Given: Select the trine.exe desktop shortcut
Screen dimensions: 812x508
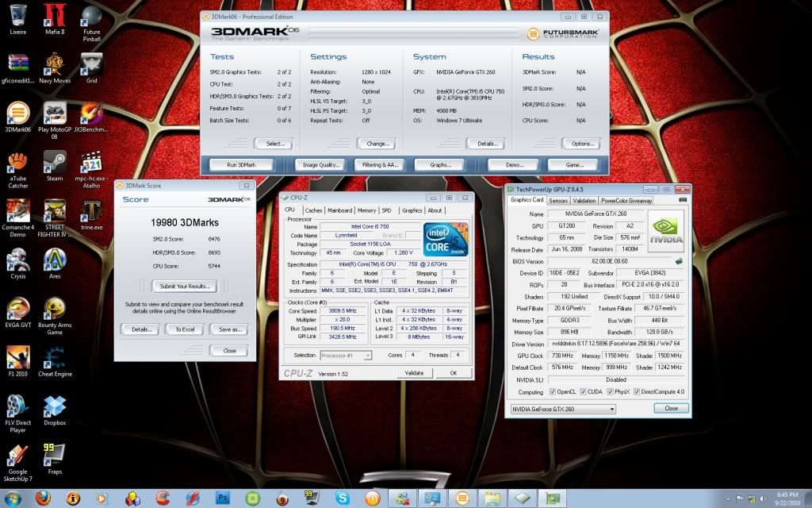Looking at the screenshot, I should pyautogui.click(x=92, y=214).
